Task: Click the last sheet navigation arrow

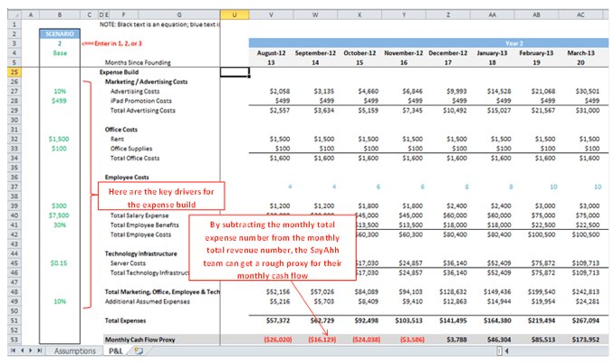Action: 40,350
